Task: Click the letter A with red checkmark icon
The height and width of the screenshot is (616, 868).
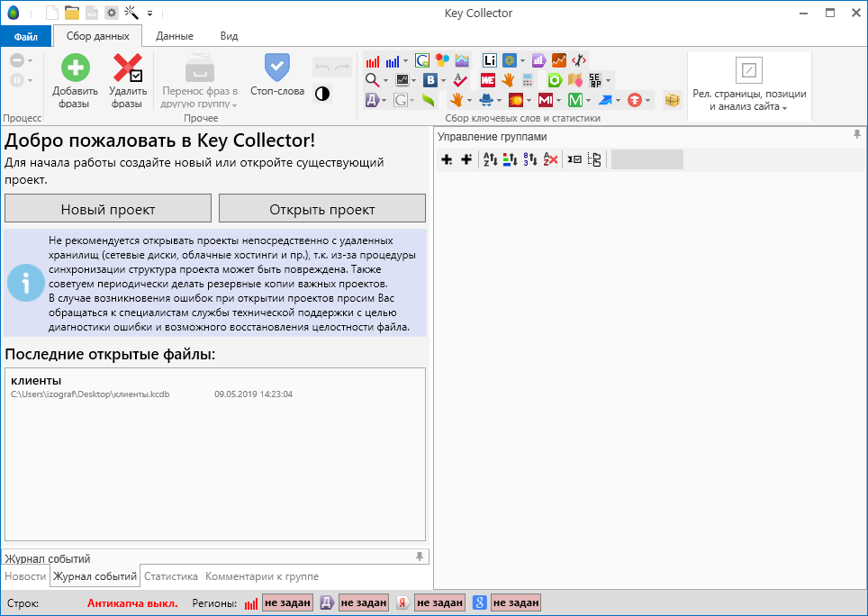Action: click(x=460, y=80)
